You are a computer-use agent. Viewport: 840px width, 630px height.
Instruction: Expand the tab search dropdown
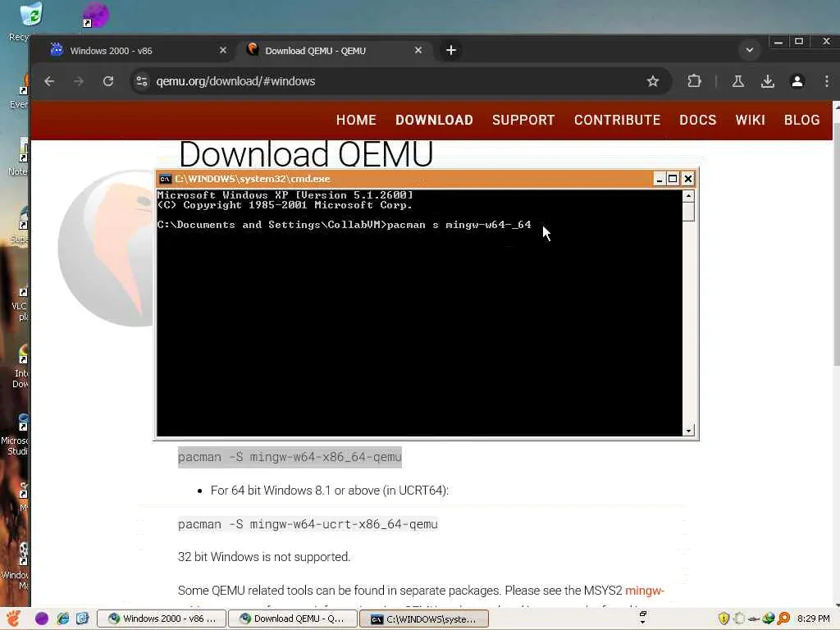pos(750,50)
